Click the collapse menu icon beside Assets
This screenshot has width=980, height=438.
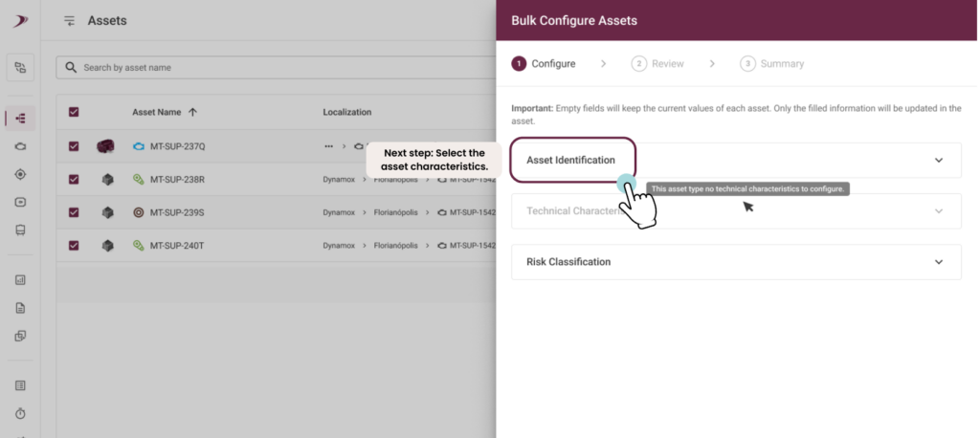tap(69, 21)
